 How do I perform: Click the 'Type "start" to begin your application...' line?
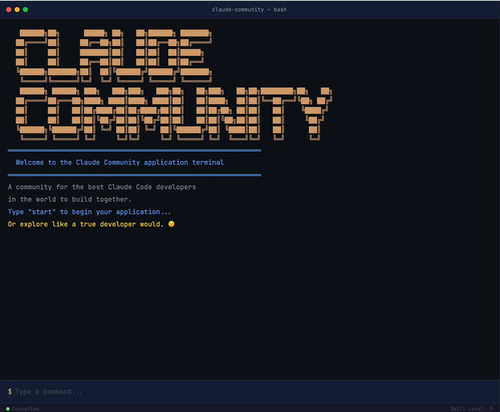[x=89, y=212]
